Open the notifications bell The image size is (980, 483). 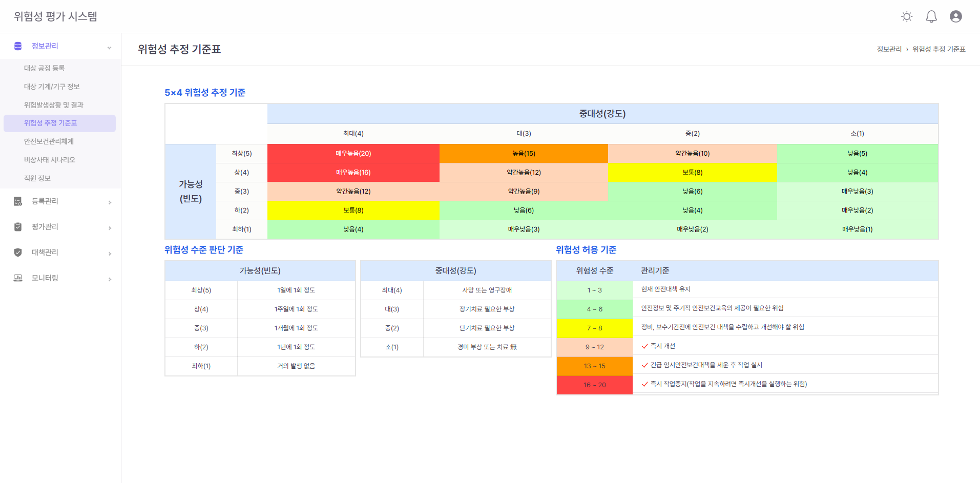(931, 16)
